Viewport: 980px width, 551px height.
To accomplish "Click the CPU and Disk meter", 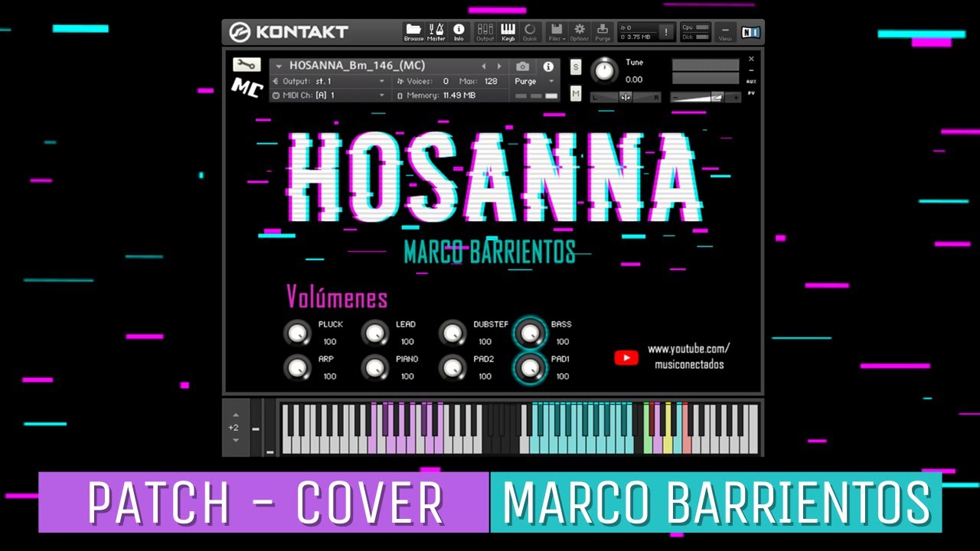I will click(695, 32).
